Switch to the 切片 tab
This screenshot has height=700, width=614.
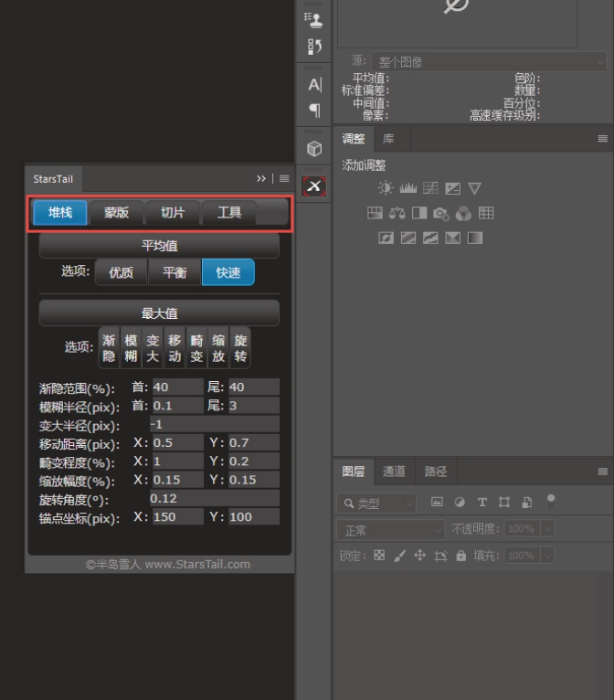[173, 213]
